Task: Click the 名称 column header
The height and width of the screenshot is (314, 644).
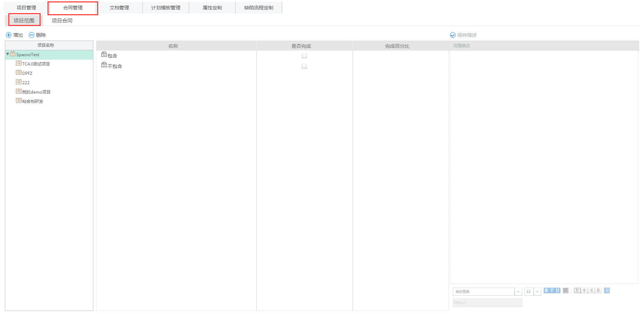Action: pos(176,46)
